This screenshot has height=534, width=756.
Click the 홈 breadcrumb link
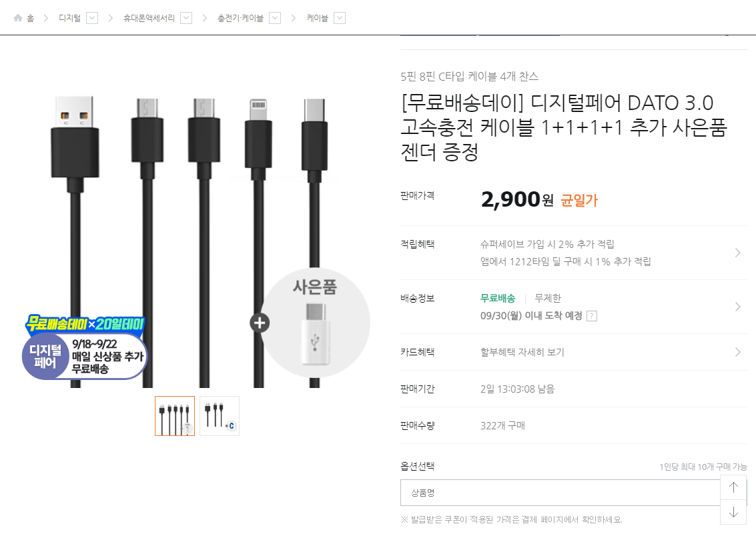(x=30, y=18)
